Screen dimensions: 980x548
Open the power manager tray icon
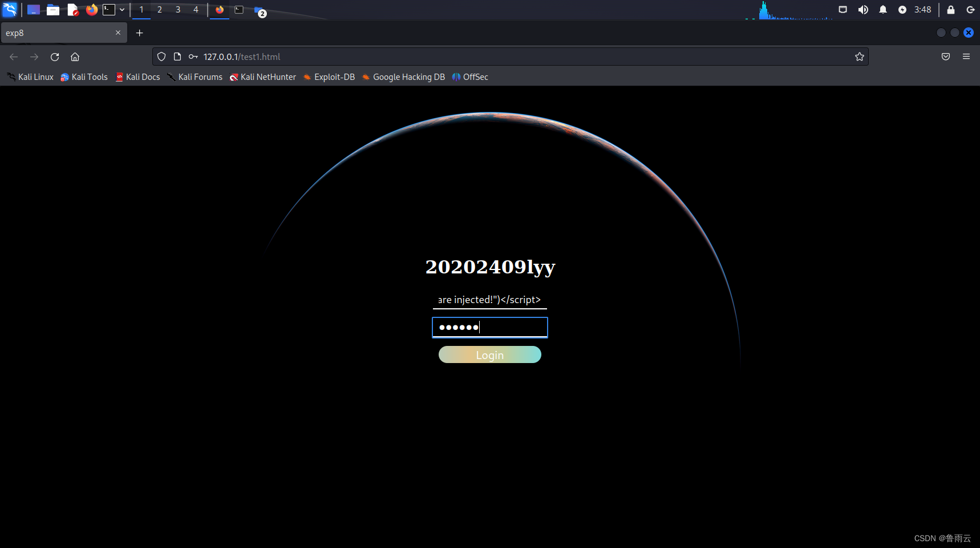click(x=902, y=10)
